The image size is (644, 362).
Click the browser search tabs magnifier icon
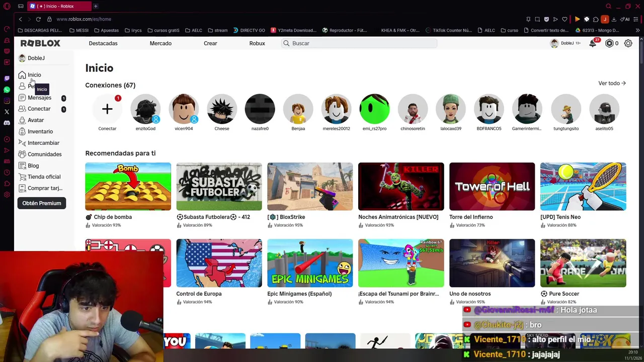pyautogui.click(x=608, y=6)
